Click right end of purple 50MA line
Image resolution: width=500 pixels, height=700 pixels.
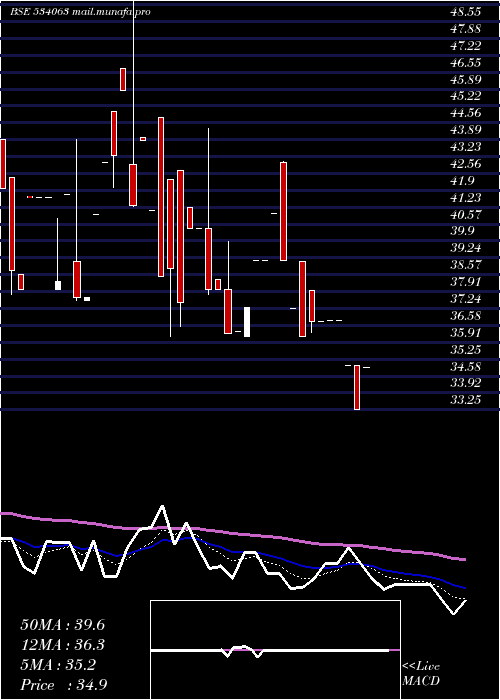point(464,559)
